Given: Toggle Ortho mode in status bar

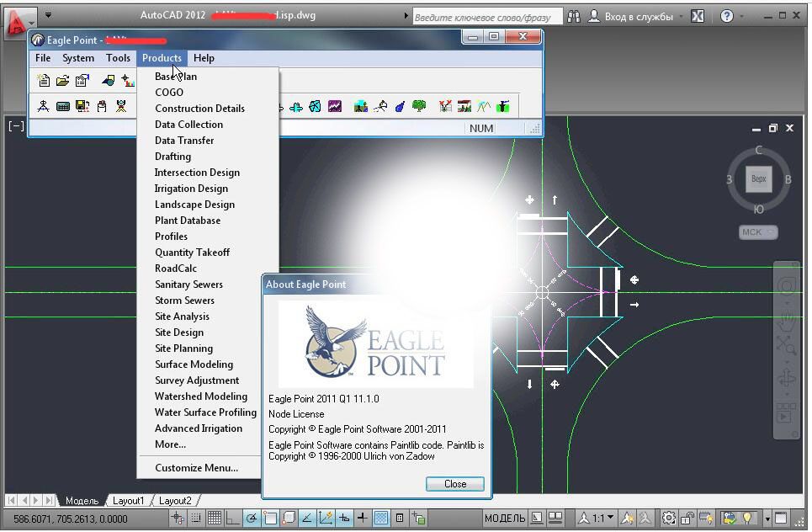Looking at the screenshot, I should (x=233, y=518).
